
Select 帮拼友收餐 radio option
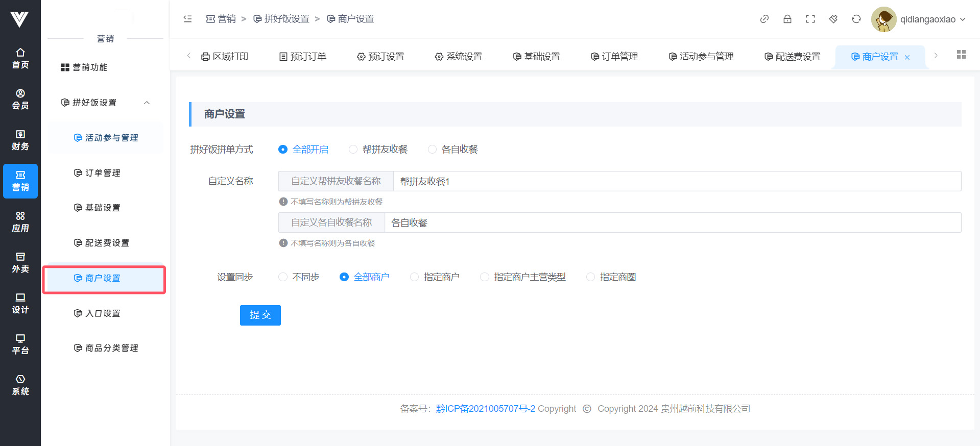(353, 150)
